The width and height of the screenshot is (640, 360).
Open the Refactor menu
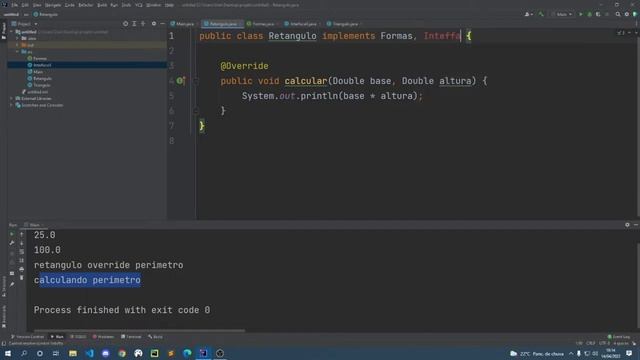(86, 5)
